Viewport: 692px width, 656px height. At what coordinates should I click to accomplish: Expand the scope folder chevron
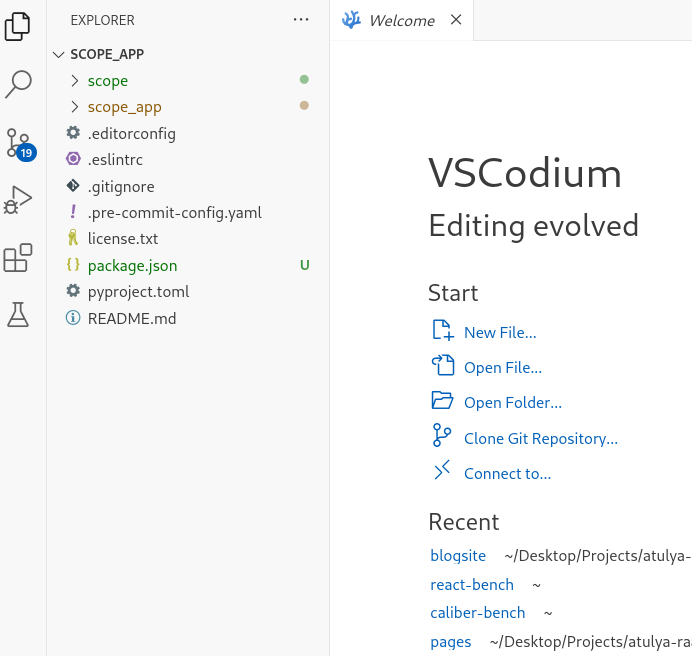coord(75,80)
